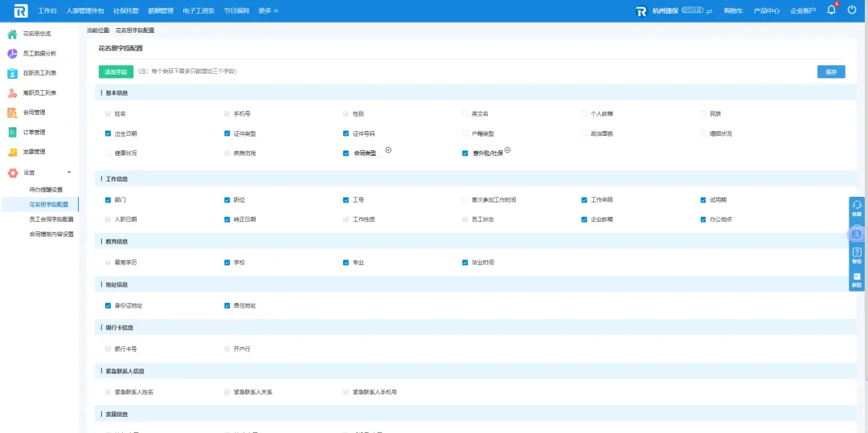
Task: Check the 首次参加工作时间 checkbox
Action: pyautogui.click(x=465, y=200)
